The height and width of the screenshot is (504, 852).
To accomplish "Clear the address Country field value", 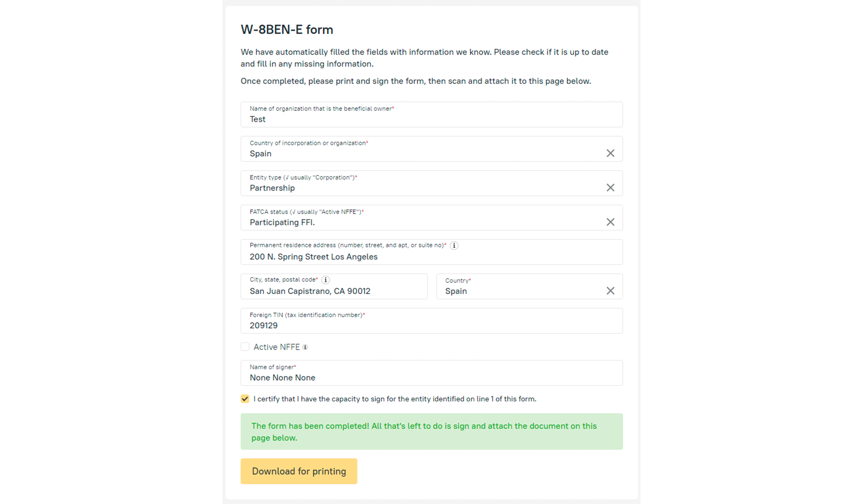I will tap(610, 291).
